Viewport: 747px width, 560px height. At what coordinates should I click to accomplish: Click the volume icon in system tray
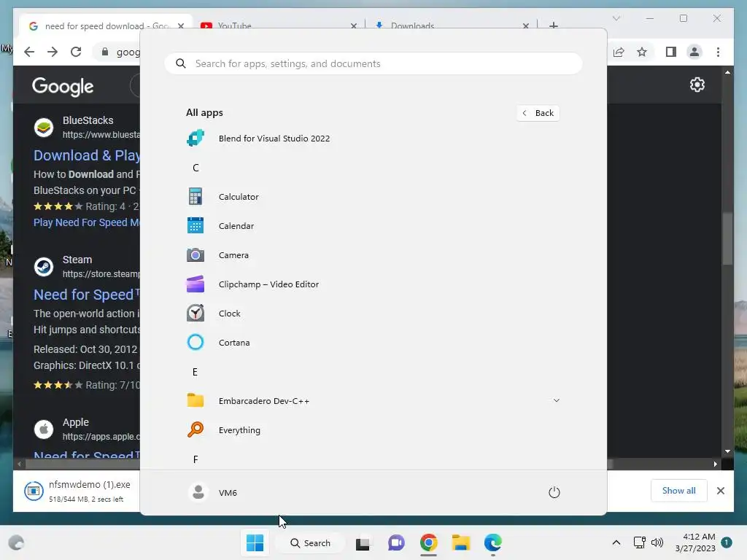coord(657,542)
